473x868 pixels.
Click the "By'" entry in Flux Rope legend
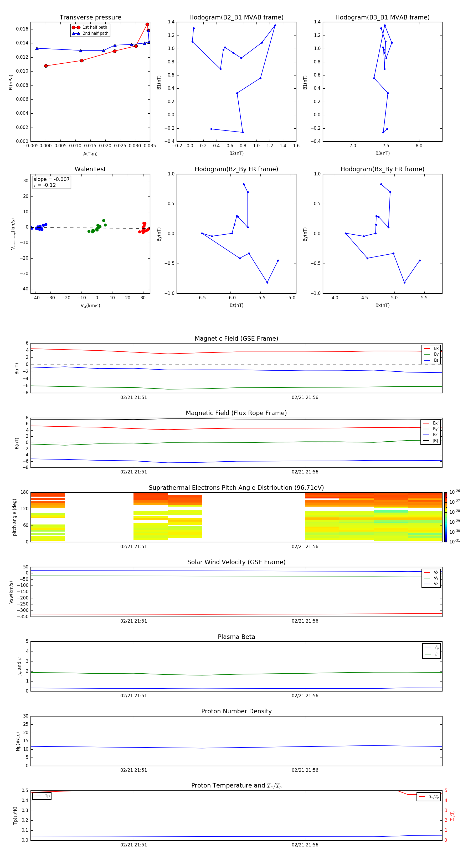(x=431, y=429)
